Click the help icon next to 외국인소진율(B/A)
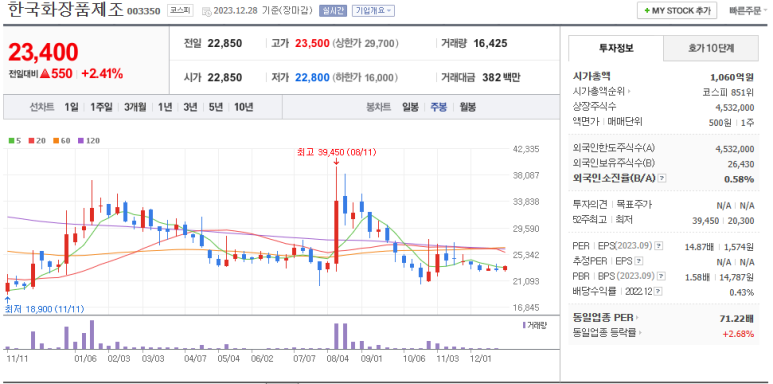The width and height of the screenshot is (773, 384). pyautogui.click(x=662, y=178)
